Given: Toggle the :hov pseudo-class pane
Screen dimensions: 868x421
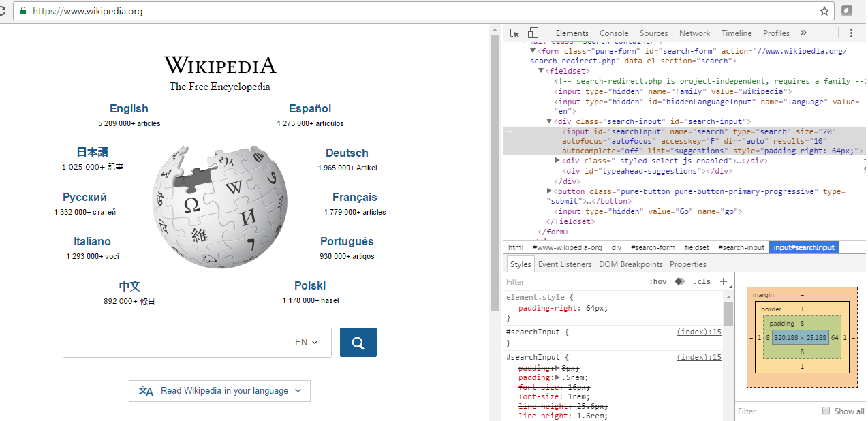Looking at the screenshot, I should point(659,281).
